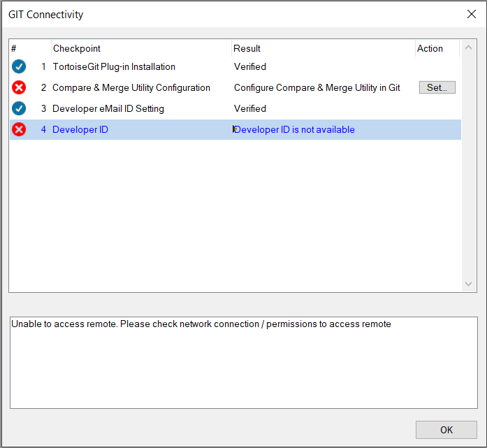Select the Developer eMail ID Setting row
Viewport: 487px width, 448px height.
tap(235, 108)
